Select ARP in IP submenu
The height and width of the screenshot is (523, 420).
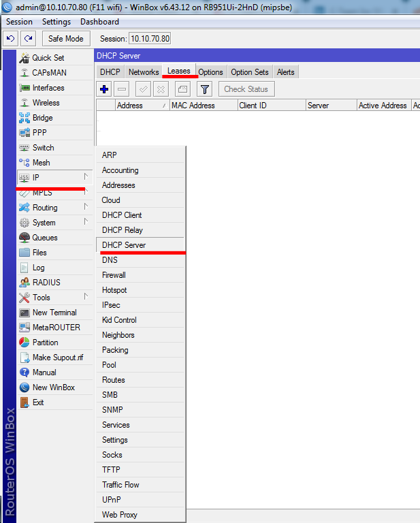pos(140,155)
